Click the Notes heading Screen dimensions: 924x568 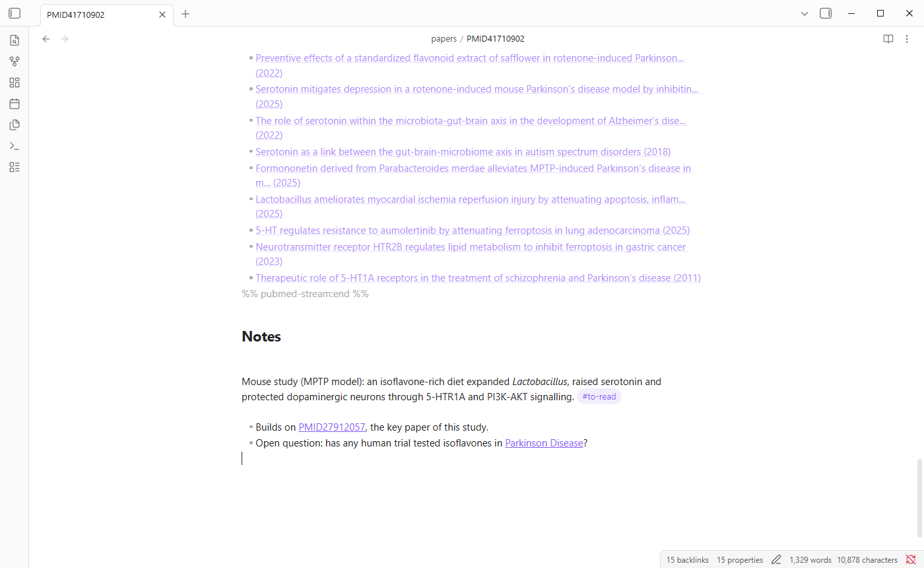(261, 336)
